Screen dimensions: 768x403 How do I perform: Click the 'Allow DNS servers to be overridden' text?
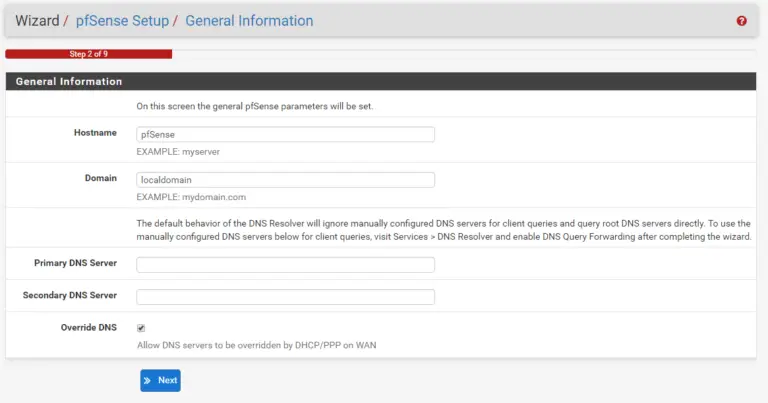click(257, 345)
